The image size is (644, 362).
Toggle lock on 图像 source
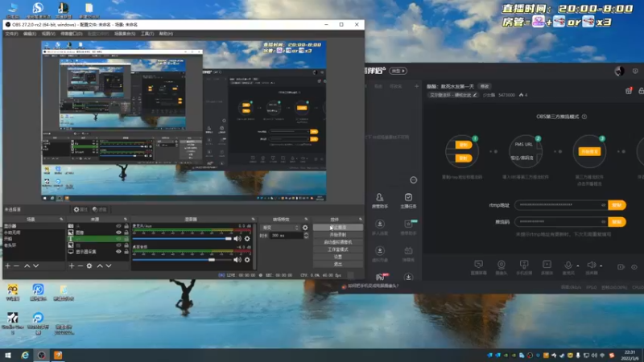click(126, 232)
